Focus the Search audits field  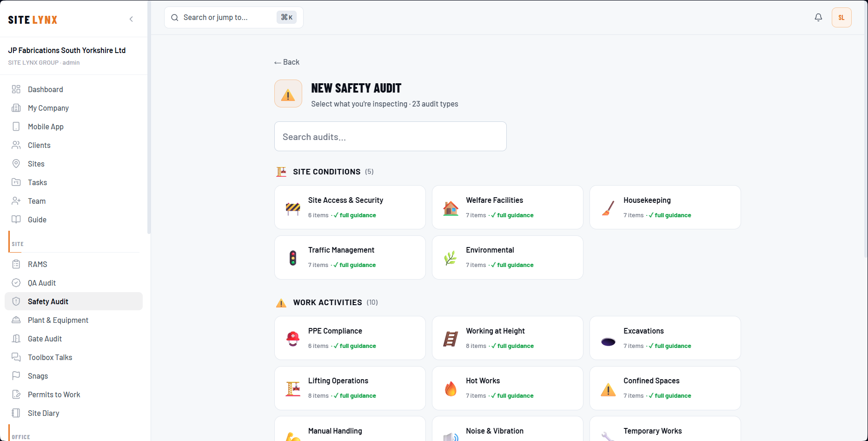391,136
